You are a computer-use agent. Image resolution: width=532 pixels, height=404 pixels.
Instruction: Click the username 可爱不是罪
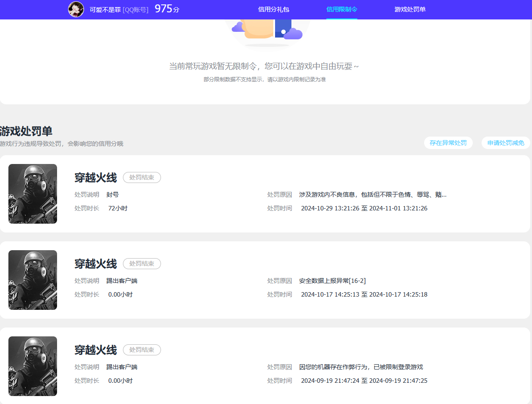click(105, 9)
